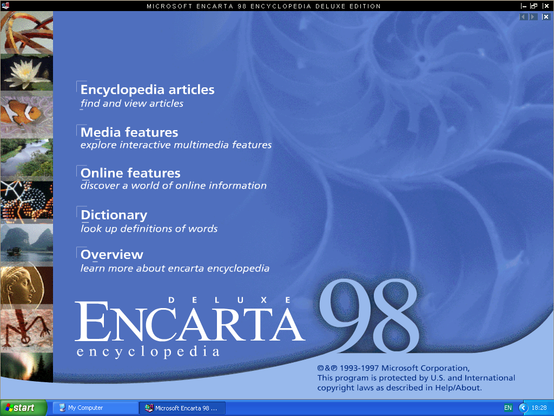Select Microsoft Encarta 98 taskbar button

[182, 408]
